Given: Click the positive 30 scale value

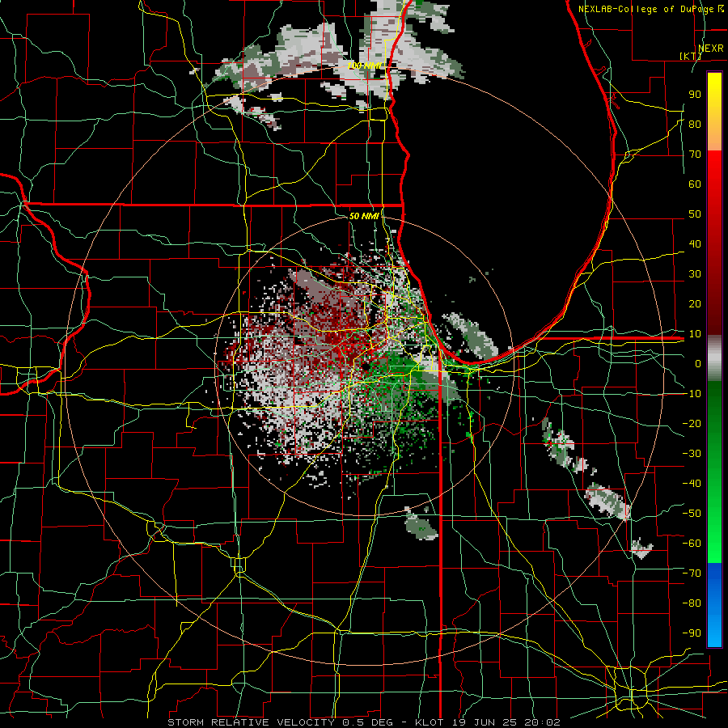Looking at the screenshot, I should click(x=695, y=274).
